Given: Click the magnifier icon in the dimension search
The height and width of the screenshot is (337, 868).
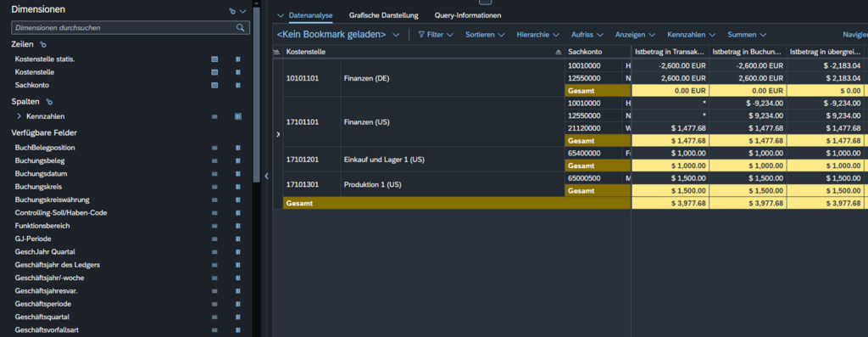Looking at the screenshot, I should [240, 27].
